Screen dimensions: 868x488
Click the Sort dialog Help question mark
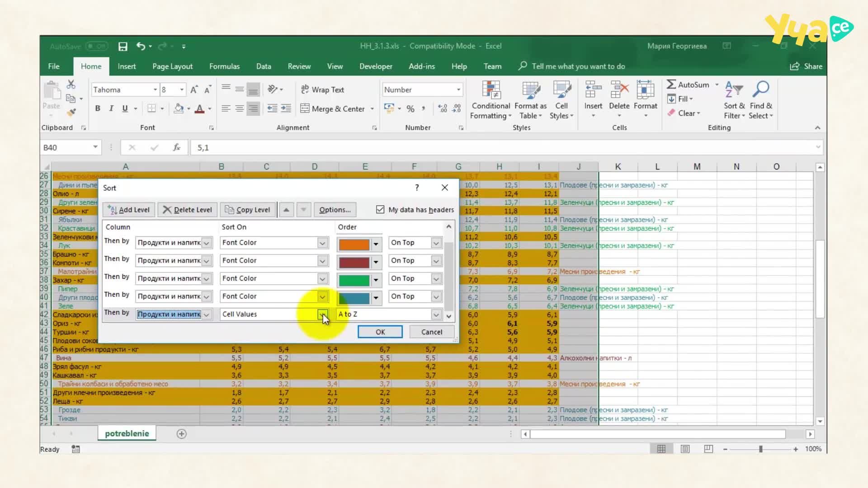(x=417, y=188)
